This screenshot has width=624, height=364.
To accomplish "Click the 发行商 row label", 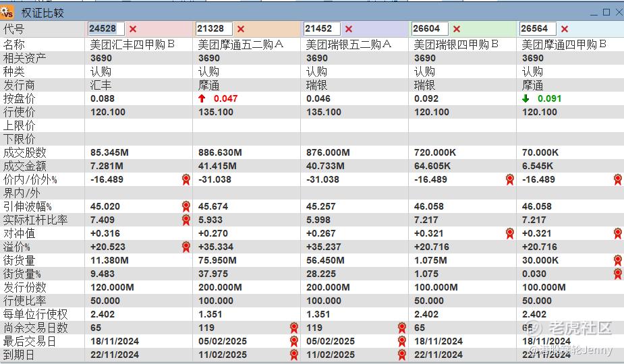I will (19, 85).
